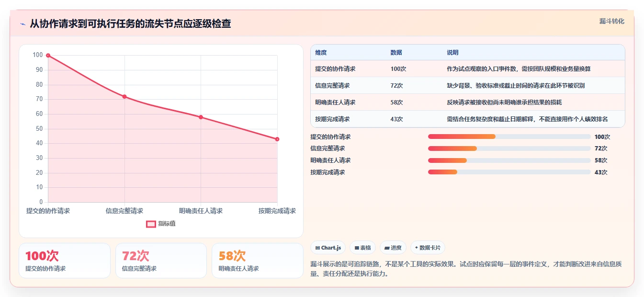
Task: Click the chart data point at 58
Action: coord(201,117)
